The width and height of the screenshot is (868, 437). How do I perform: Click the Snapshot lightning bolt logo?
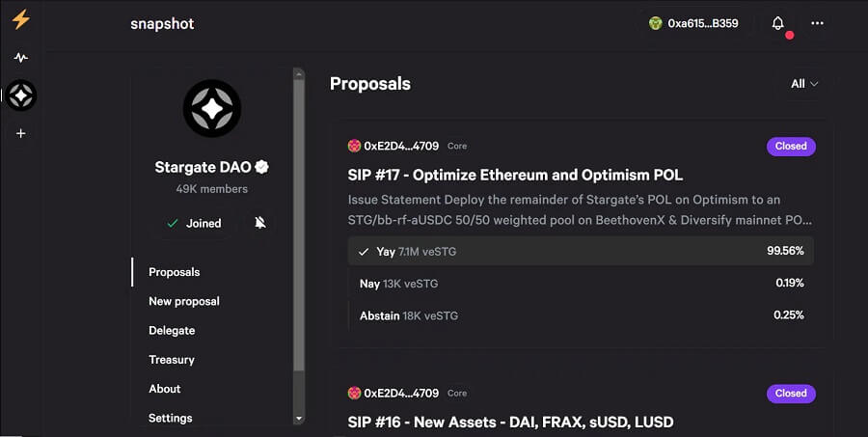[20, 19]
